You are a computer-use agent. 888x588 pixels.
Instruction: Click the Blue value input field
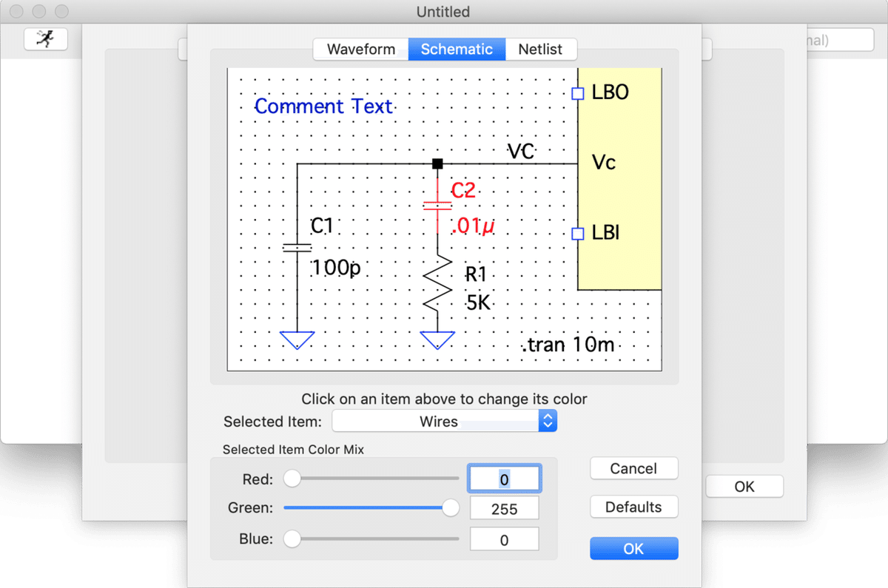(504, 540)
